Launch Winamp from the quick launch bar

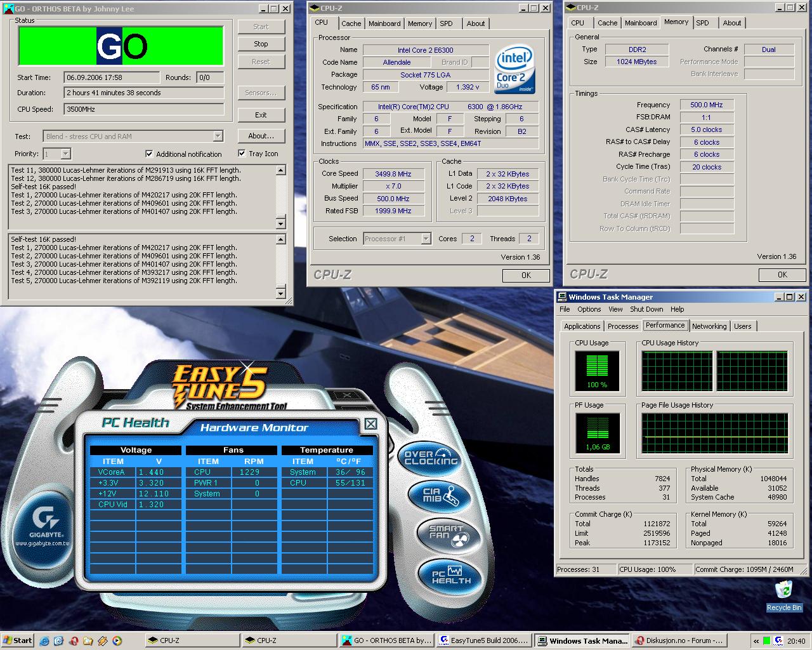(103, 640)
